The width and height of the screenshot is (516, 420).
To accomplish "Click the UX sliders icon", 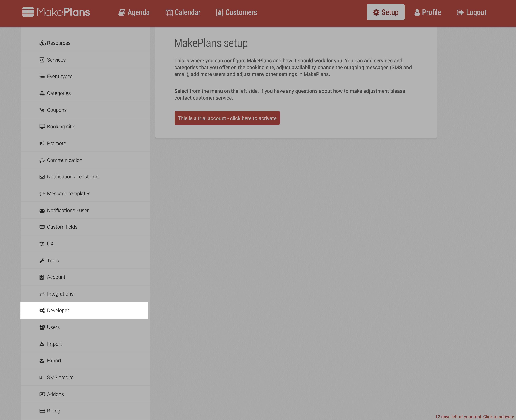I will click(x=42, y=244).
